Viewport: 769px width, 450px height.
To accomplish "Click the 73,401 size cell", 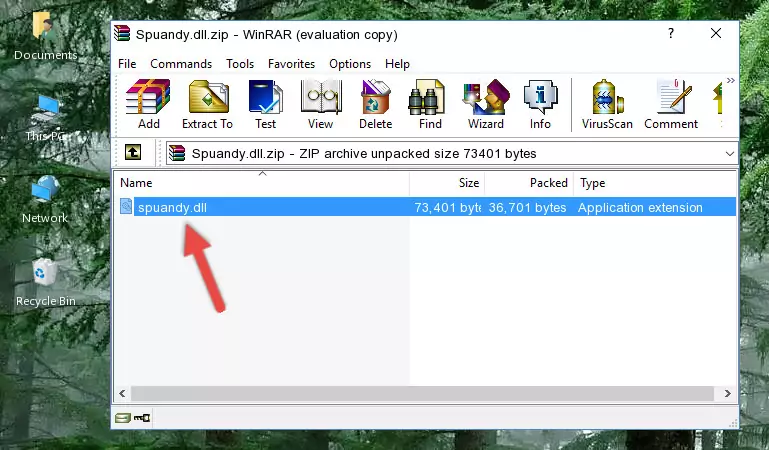I will pyautogui.click(x=447, y=207).
